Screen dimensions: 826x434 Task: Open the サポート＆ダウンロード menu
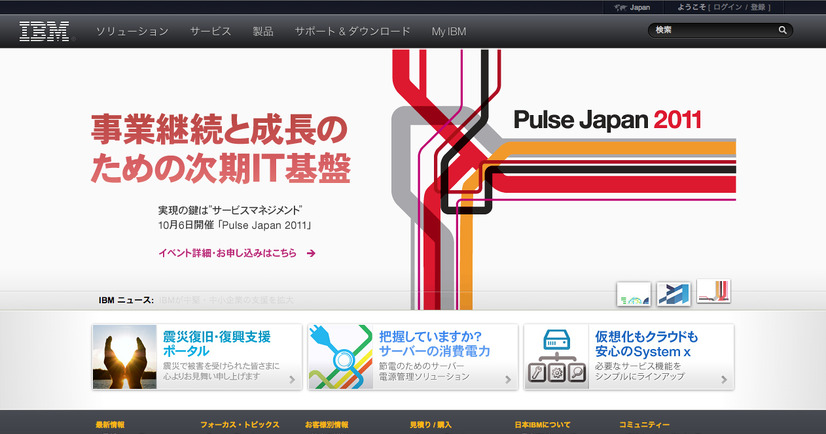point(352,32)
